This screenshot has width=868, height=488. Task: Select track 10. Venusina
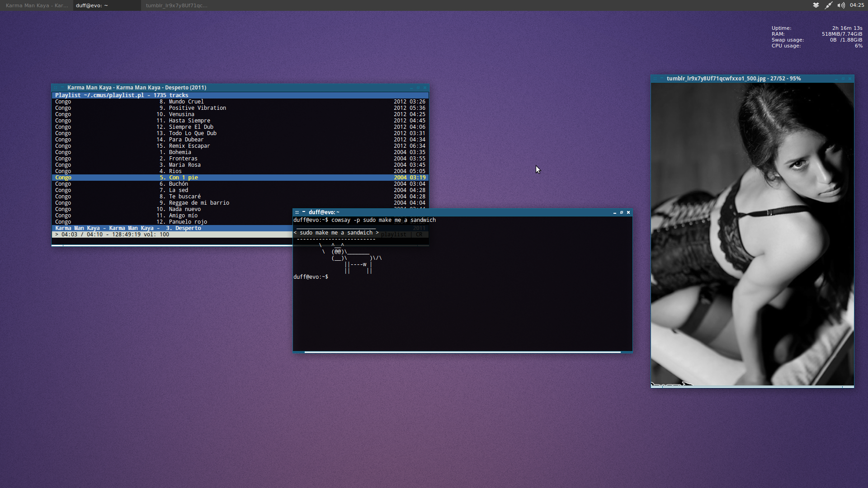tap(240, 114)
